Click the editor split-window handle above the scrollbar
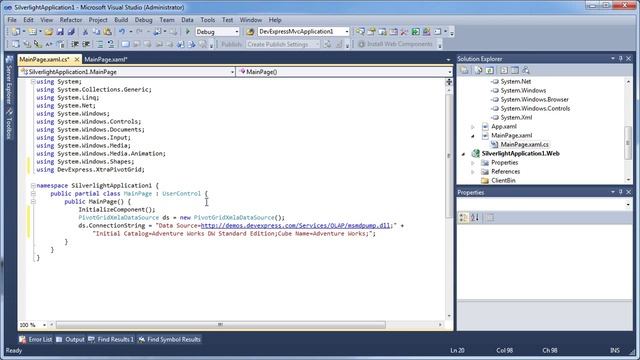Image resolution: width=640 pixels, height=360 pixels. pos(449,82)
